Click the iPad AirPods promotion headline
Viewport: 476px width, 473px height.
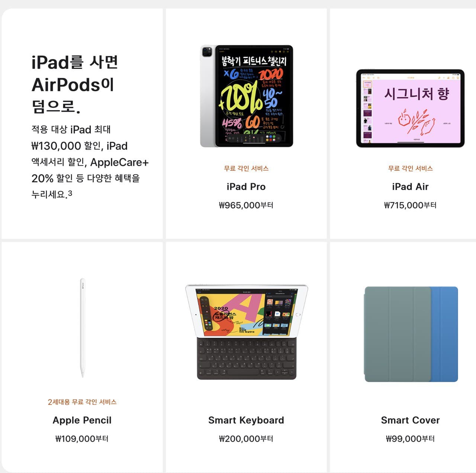click(x=74, y=84)
